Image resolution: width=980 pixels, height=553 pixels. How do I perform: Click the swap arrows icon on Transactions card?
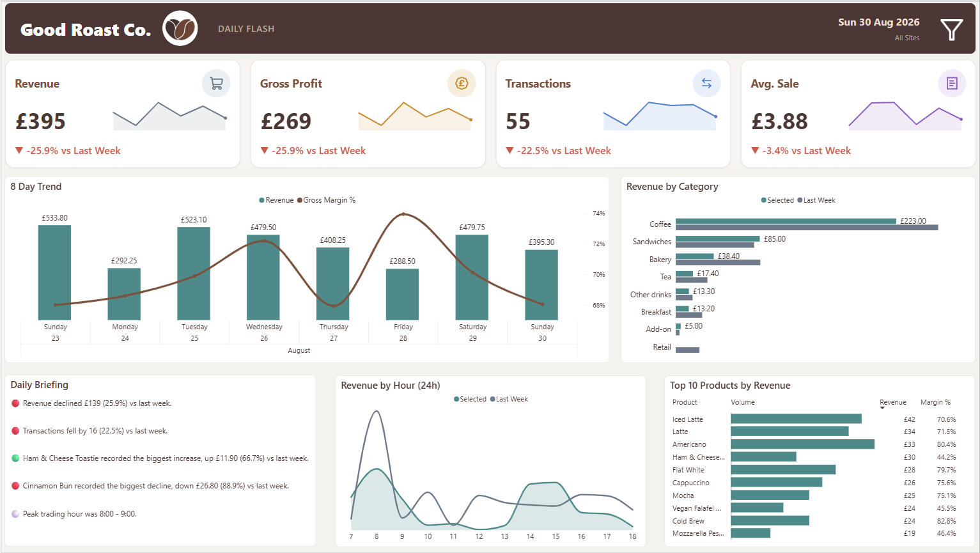click(706, 83)
